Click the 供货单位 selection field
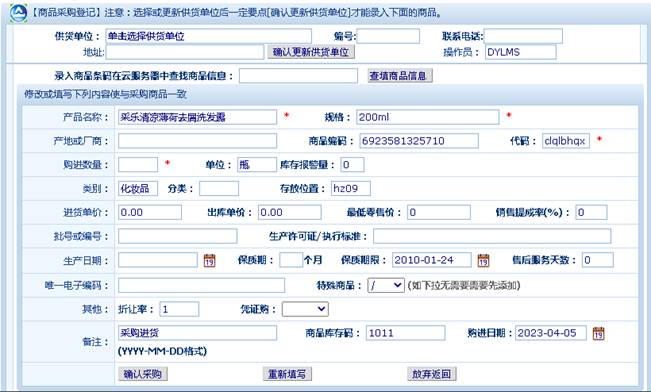 208,36
